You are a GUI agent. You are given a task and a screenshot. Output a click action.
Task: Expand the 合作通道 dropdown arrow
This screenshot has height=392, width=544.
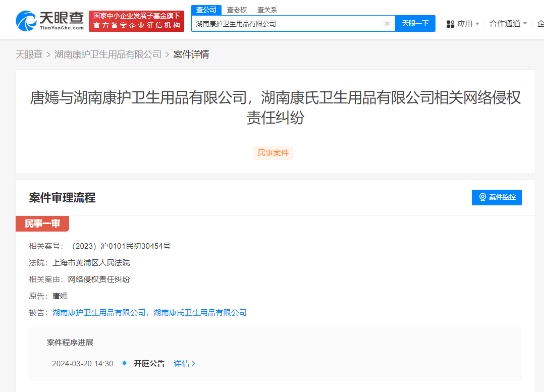click(x=525, y=24)
